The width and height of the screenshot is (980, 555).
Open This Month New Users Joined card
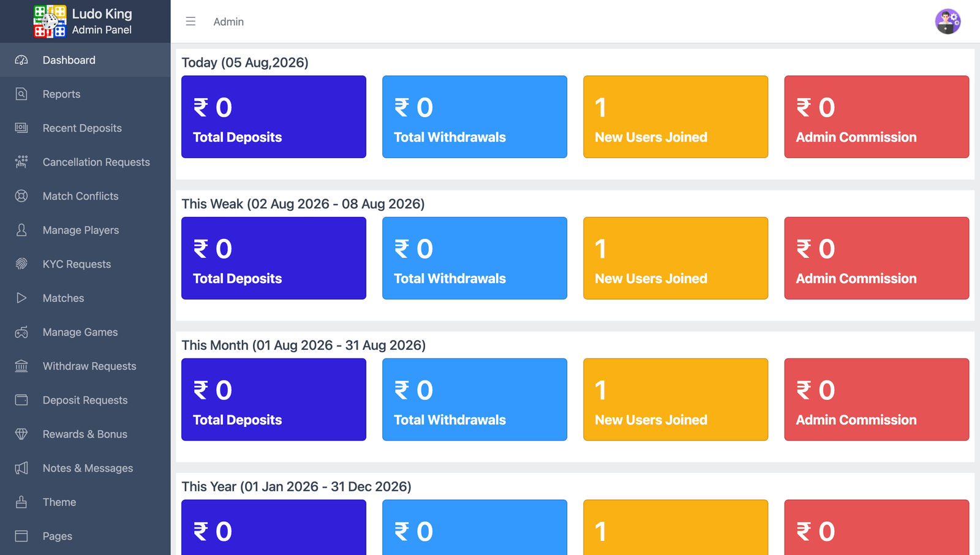pos(676,399)
